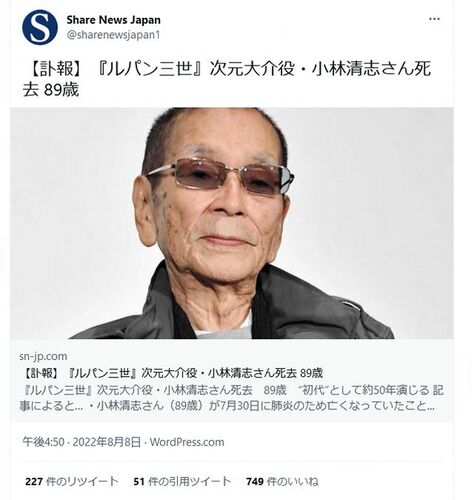This screenshot has height=500, width=472.
Task: Click the Share News Japan display name
Action: click(x=113, y=20)
